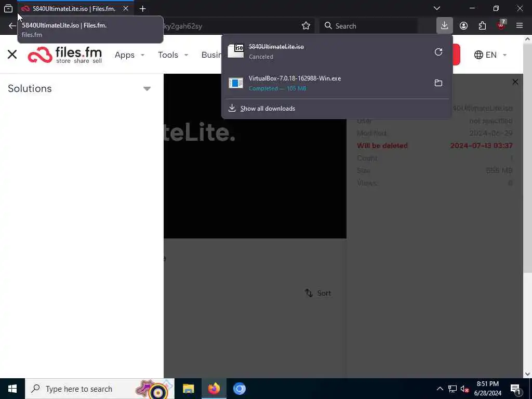Image resolution: width=532 pixels, height=399 pixels.
Task: Open the Chromium taskbar icon
Action: (x=240, y=389)
